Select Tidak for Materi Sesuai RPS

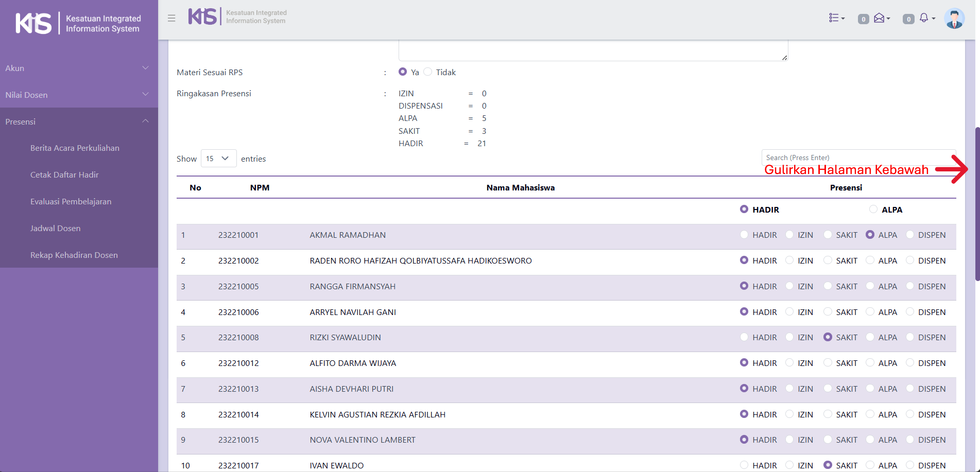(428, 72)
